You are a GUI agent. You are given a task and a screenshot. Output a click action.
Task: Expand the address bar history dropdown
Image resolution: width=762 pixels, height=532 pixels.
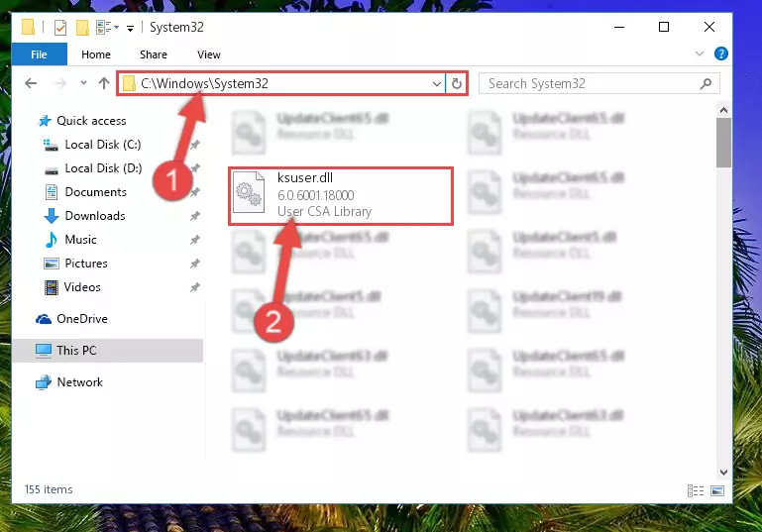pyautogui.click(x=436, y=83)
